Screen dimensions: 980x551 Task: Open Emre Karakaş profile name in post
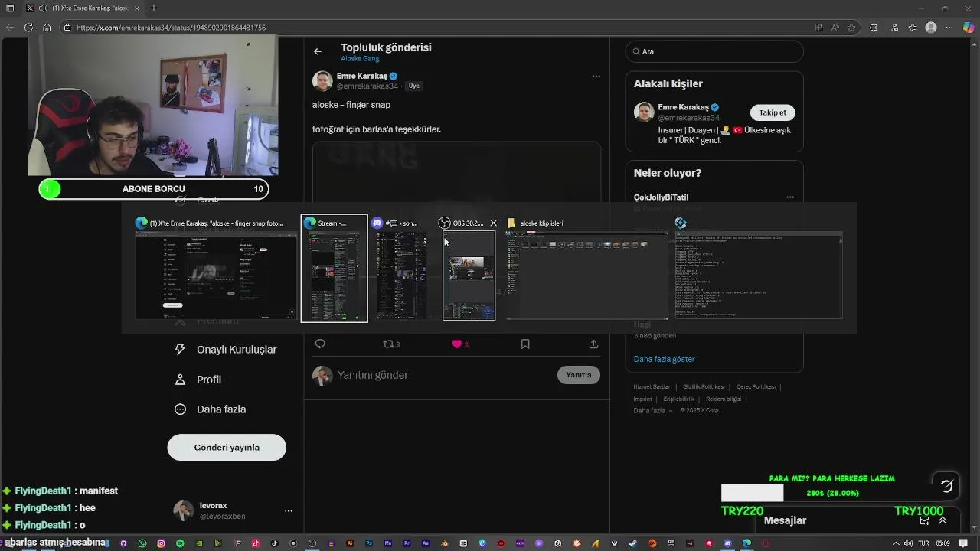pyautogui.click(x=361, y=76)
